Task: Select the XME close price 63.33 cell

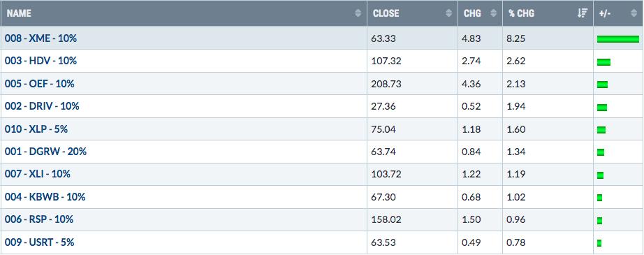Action: pos(412,38)
